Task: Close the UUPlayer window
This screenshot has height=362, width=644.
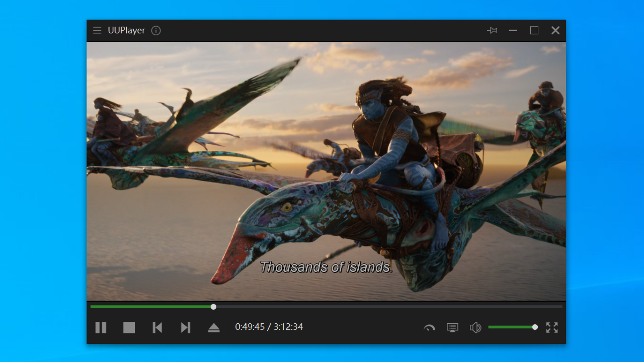Action: 555,31
